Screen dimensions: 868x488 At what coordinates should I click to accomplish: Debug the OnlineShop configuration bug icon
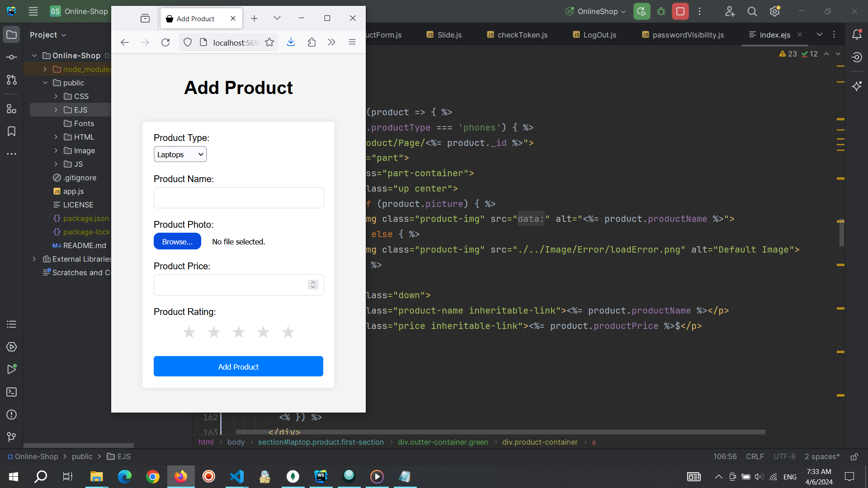tap(661, 11)
